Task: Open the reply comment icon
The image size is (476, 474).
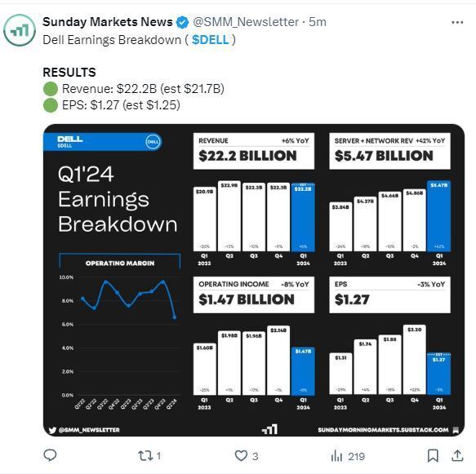Action: point(50,455)
